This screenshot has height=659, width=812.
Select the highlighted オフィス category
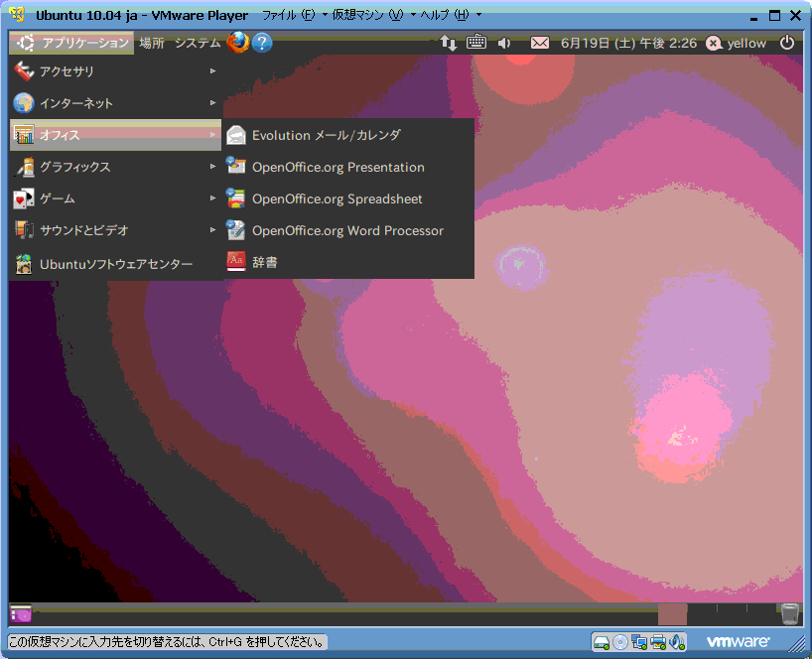coord(116,135)
